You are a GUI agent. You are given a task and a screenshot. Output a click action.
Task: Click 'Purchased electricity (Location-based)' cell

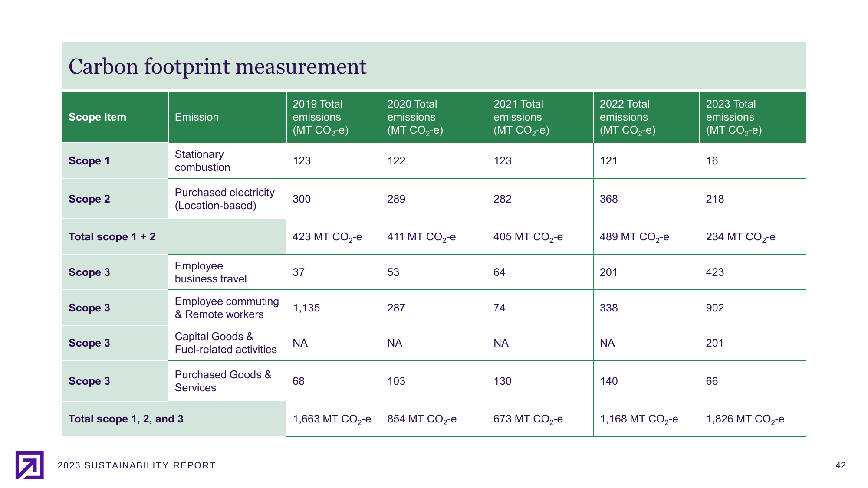[x=227, y=199]
